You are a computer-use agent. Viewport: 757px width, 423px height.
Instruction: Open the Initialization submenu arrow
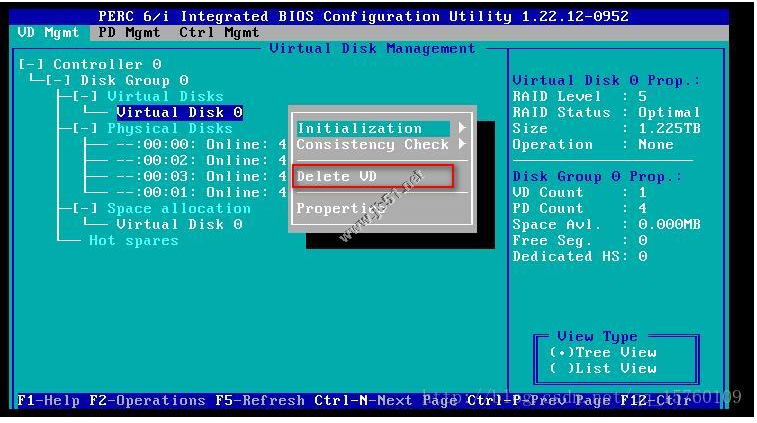point(462,128)
